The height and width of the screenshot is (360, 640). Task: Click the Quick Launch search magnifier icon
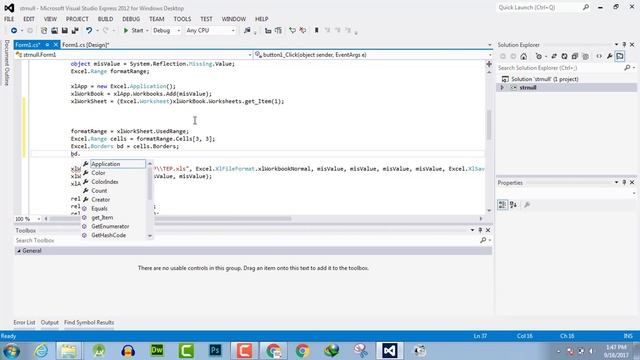[x=586, y=7]
